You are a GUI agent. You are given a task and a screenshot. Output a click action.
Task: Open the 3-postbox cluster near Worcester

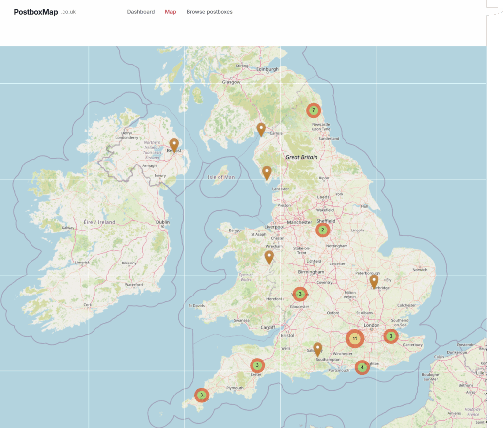click(x=300, y=294)
